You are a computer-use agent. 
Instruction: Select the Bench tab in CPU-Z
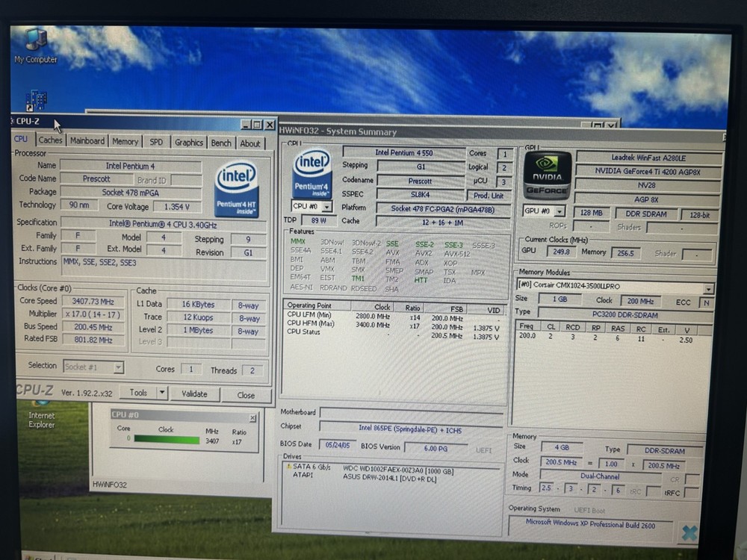(x=221, y=143)
